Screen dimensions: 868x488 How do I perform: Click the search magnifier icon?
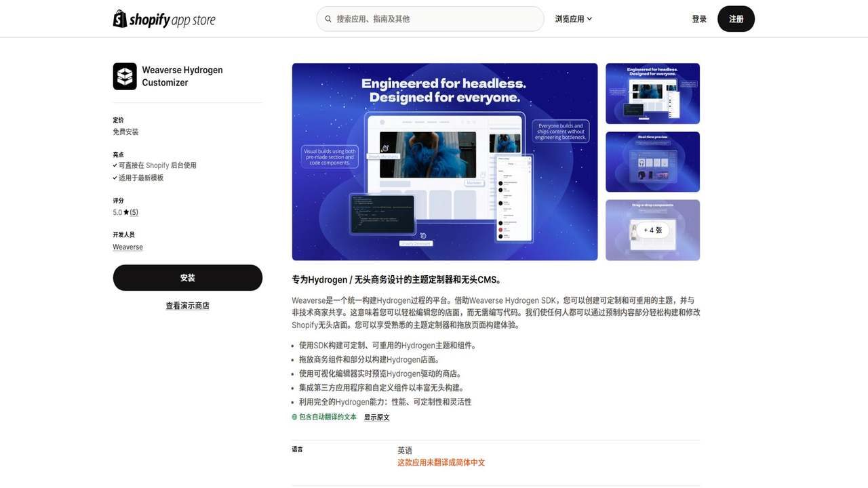pos(328,19)
